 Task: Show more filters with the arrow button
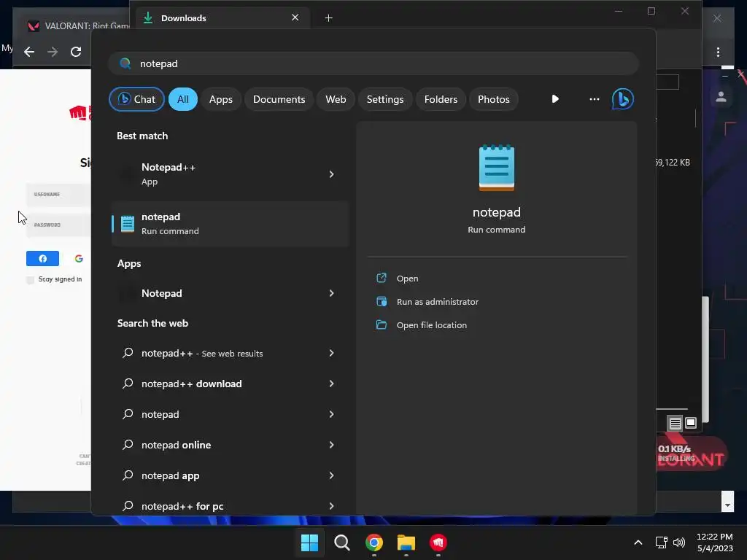[x=555, y=99]
